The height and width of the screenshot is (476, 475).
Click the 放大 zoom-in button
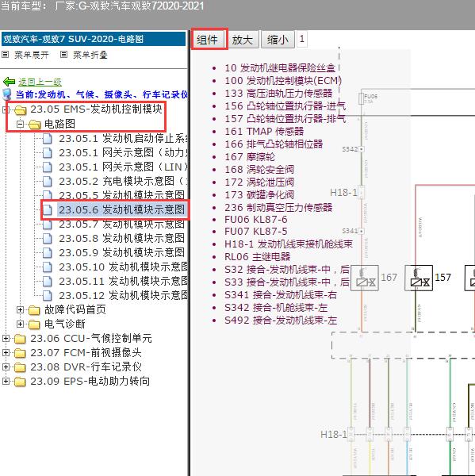tap(243, 40)
